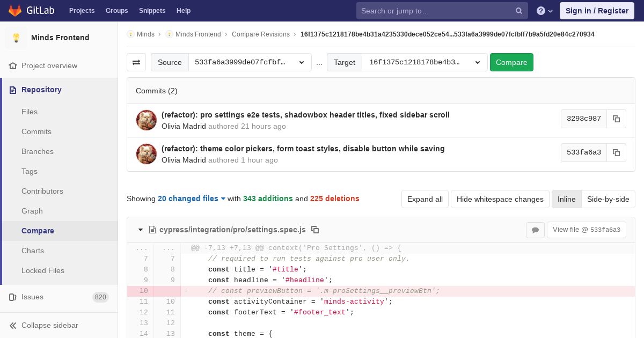Expand the 20 changed files dropdown

click(192, 199)
